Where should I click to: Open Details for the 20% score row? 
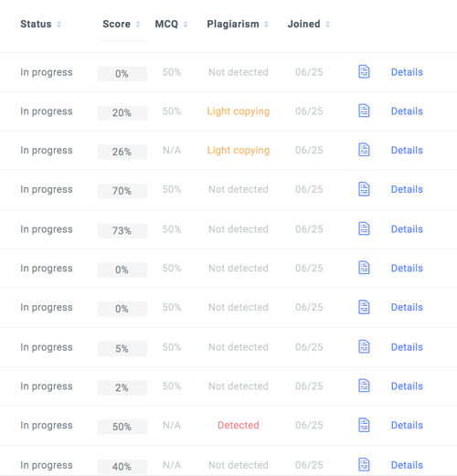[407, 111]
